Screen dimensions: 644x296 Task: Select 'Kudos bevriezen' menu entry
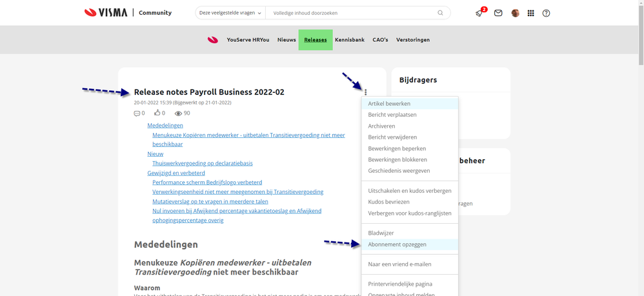click(x=410, y=202)
